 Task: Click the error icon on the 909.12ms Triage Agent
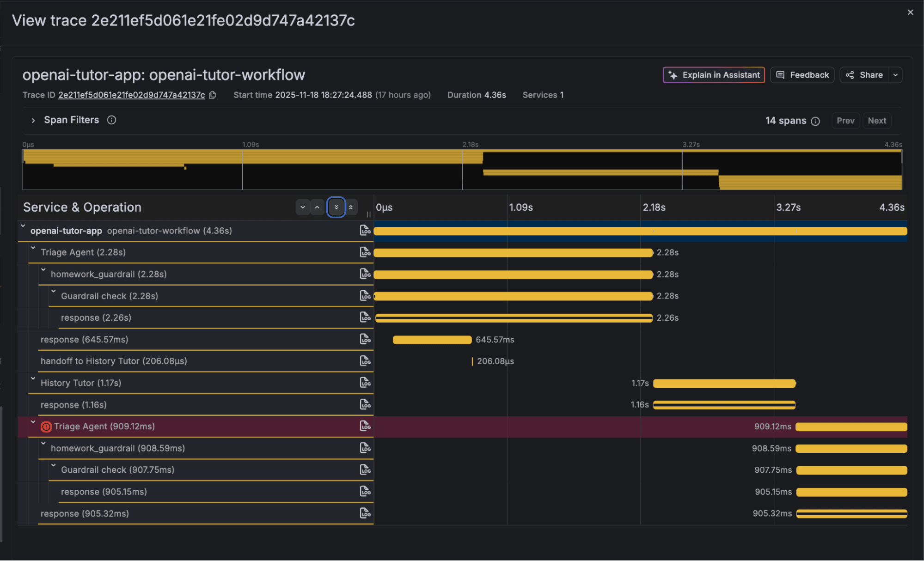point(46,427)
